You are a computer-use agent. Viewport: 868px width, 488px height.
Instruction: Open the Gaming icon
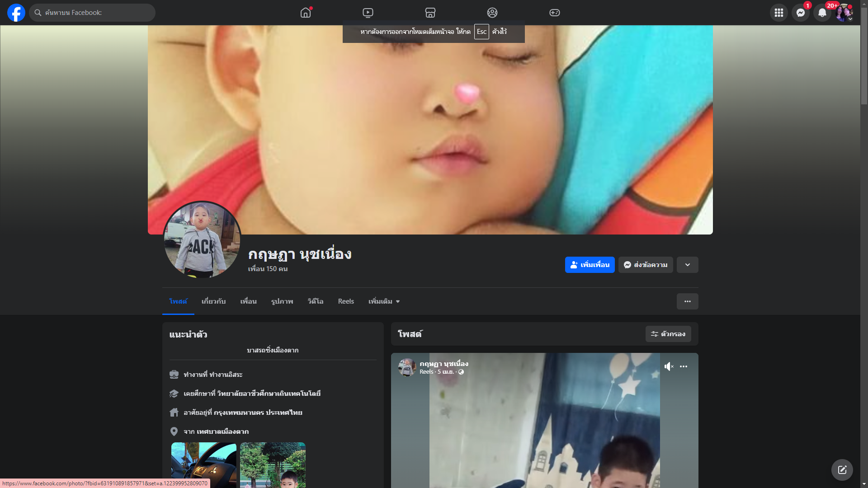click(555, 13)
